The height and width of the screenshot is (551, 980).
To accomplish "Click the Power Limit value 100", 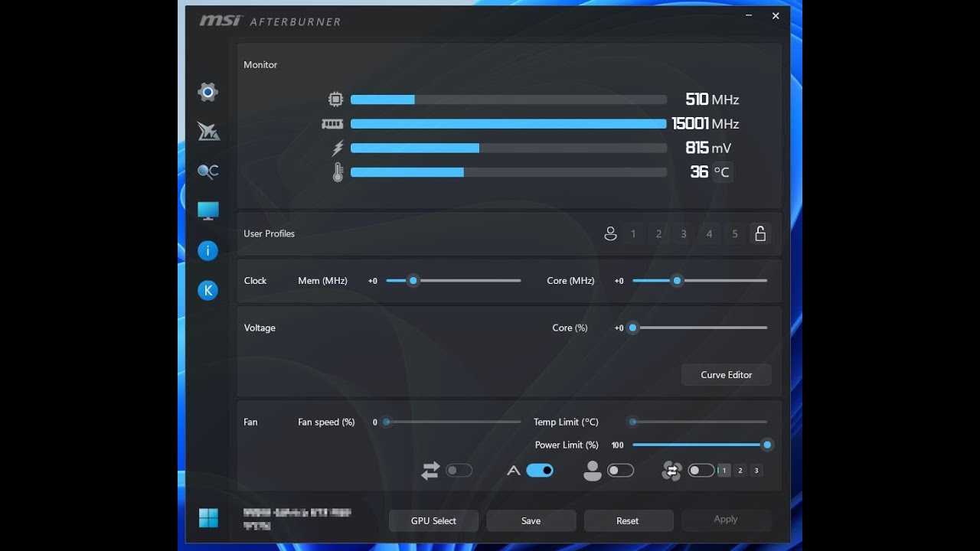I will 617,445.
